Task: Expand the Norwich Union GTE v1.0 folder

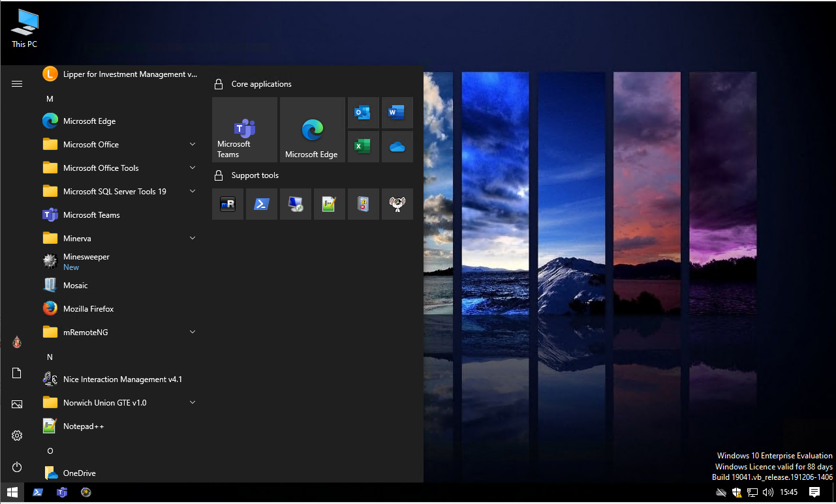Action: click(x=193, y=402)
